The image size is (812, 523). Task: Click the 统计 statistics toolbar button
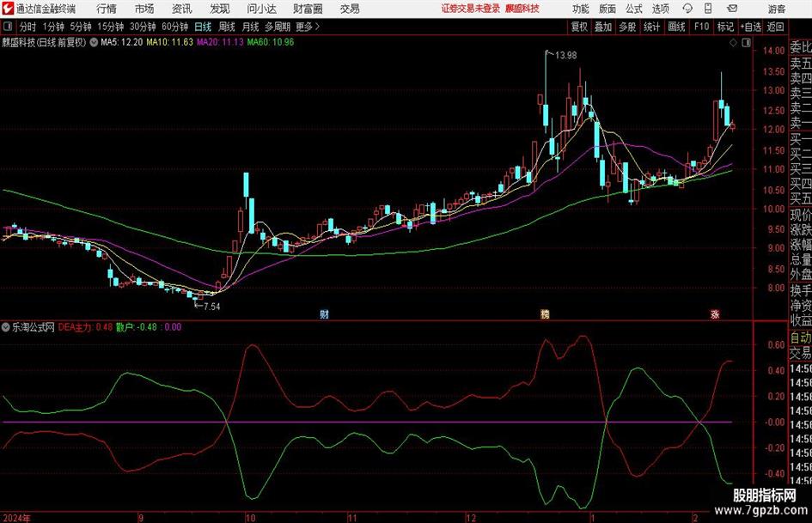click(x=652, y=27)
